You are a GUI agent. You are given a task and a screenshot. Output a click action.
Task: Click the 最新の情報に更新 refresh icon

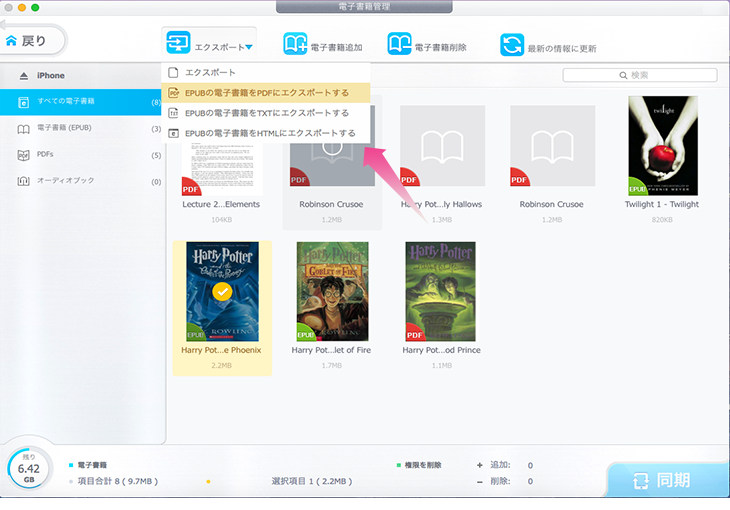point(512,45)
